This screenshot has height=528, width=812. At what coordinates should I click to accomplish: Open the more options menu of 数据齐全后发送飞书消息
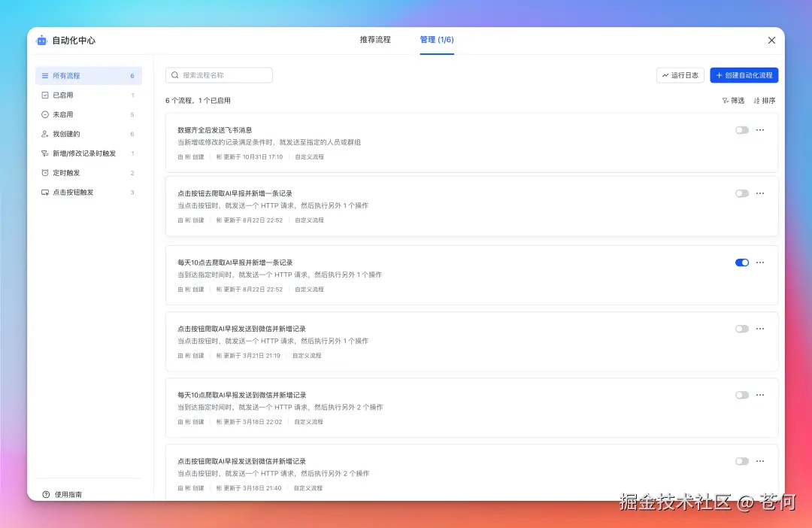pos(760,130)
